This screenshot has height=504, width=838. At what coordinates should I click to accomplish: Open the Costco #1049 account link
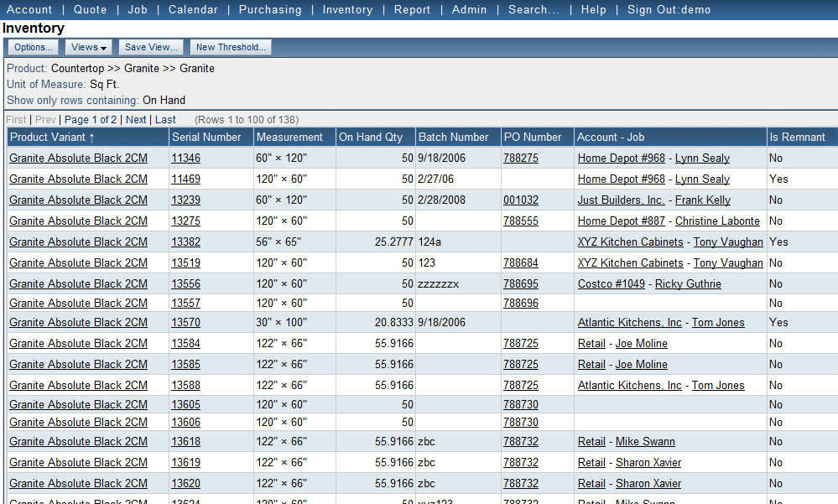coord(611,284)
